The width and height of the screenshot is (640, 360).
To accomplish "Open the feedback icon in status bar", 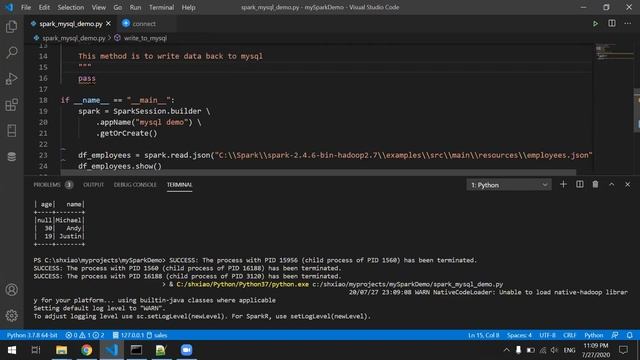I will (x=615, y=335).
